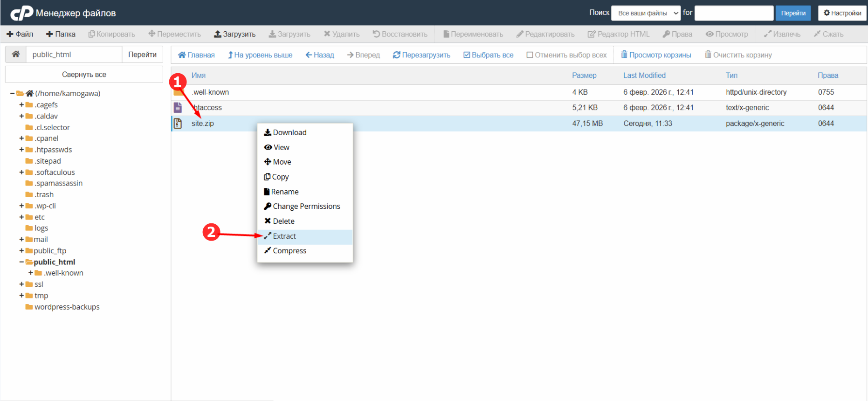Image resolution: width=868 pixels, height=401 pixels.
Task: Create a new folder with Папка
Action: point(61,34)
